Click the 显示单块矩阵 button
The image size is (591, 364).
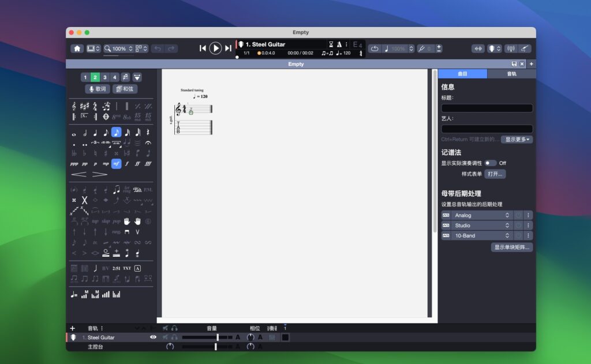pyautogui.click(x=511, y=246)
